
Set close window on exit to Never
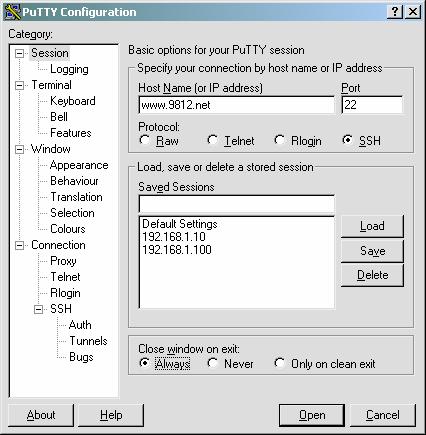tap(213, 363)
